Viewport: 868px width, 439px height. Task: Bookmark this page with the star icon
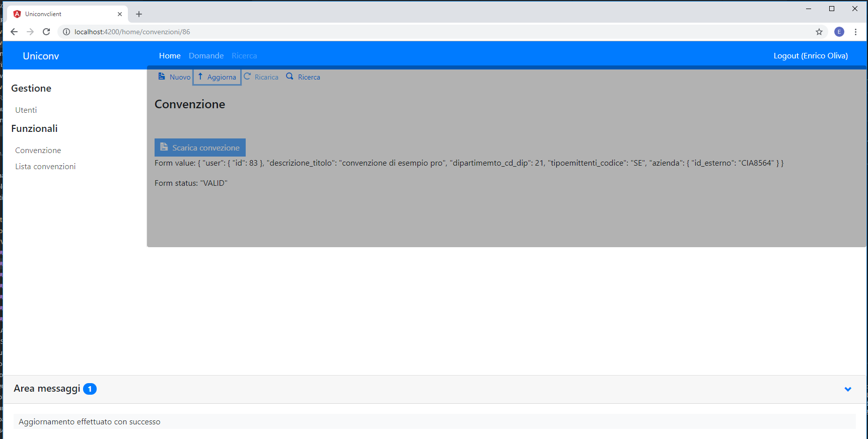coord(819,32)
